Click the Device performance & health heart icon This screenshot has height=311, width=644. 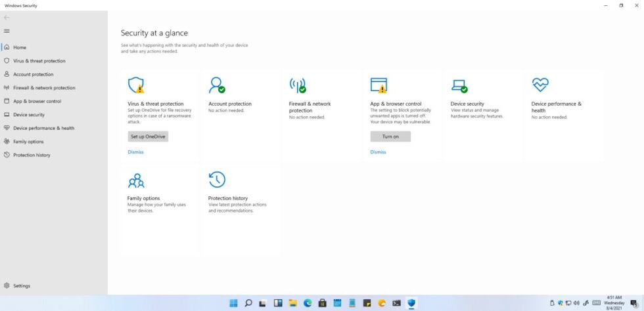[x=540, y=85]
